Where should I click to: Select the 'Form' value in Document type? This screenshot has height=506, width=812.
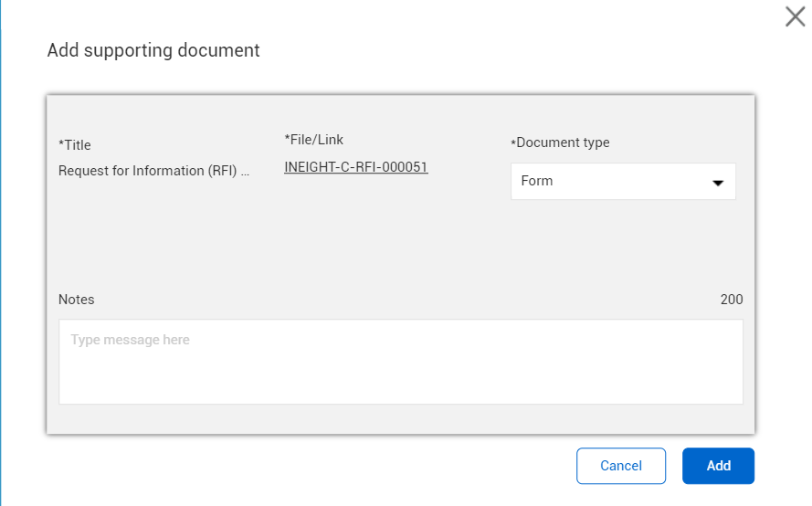click(537, 181)
